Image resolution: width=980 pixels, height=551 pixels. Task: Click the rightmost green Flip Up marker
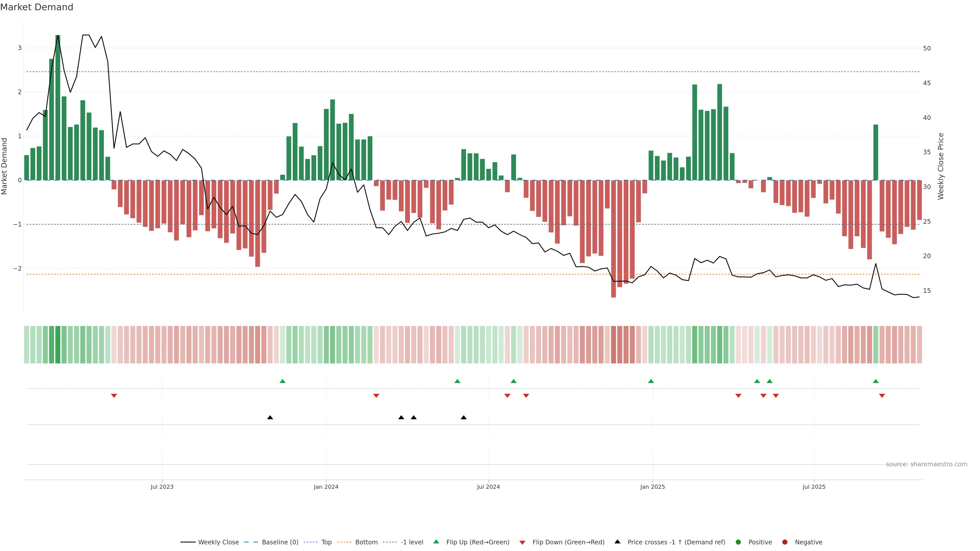[876, 381]
